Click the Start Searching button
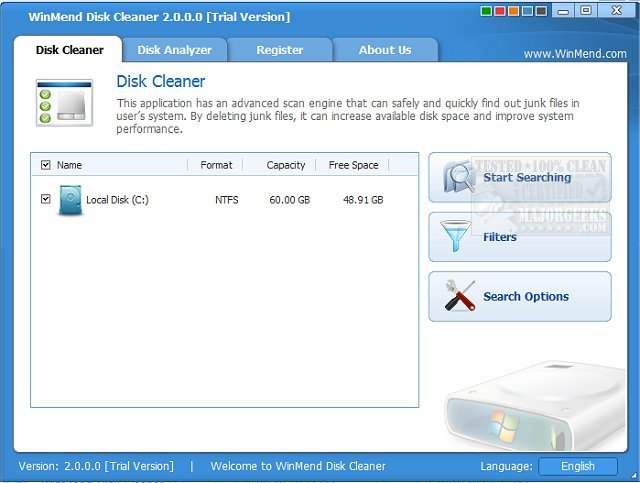The width and height of the screenshot is (640, 483). coord(520,178)
